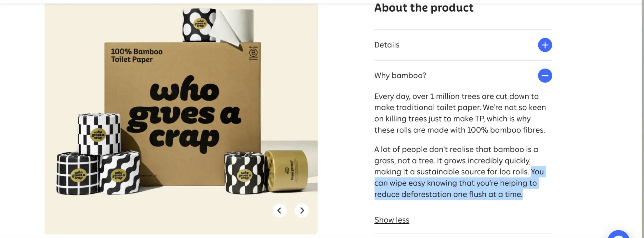
Task: Click the right chevron to advance product photos
Action: click(x=302, y=210)
